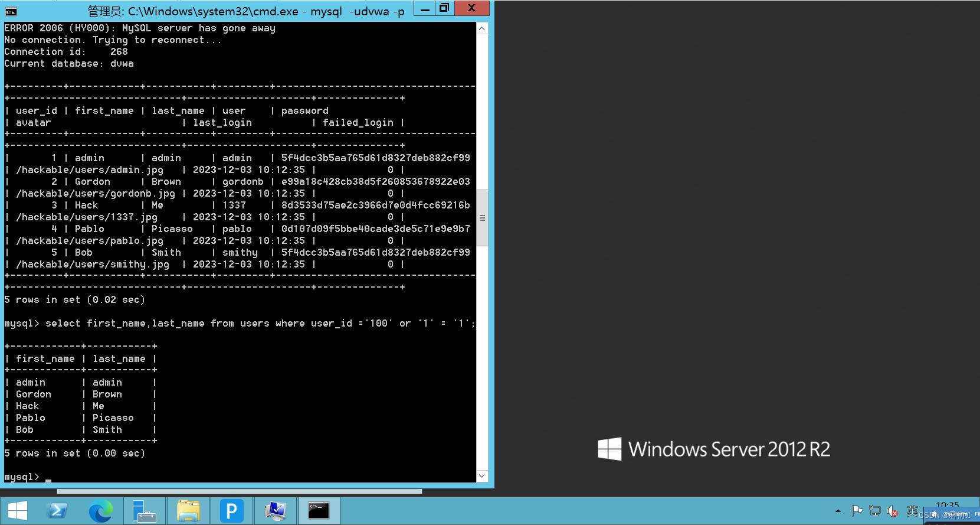Open Microsoft Edge from the taskbar

tap(101, 511)
